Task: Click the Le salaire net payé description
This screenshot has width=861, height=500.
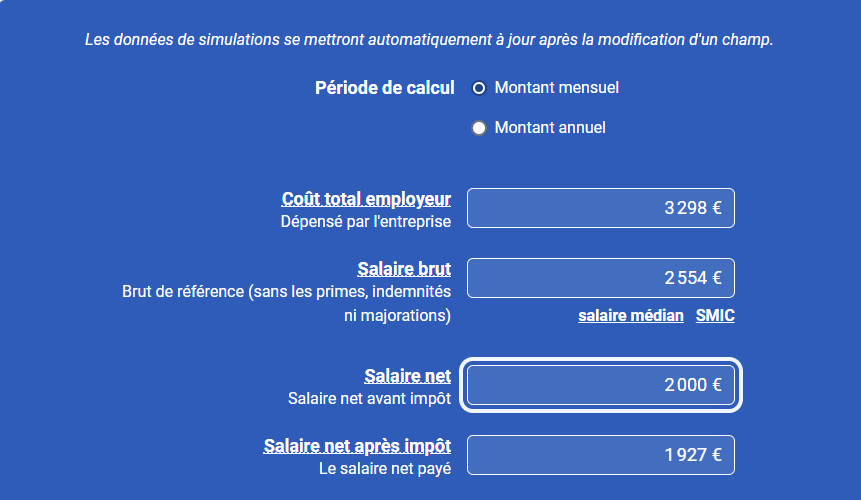Action: click(385, 469)
